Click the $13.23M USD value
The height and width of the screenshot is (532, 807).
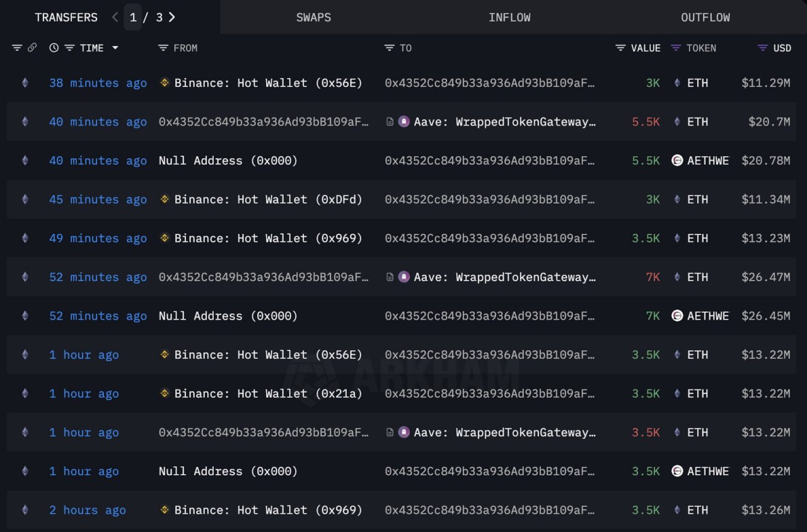(x=765, y=238)
